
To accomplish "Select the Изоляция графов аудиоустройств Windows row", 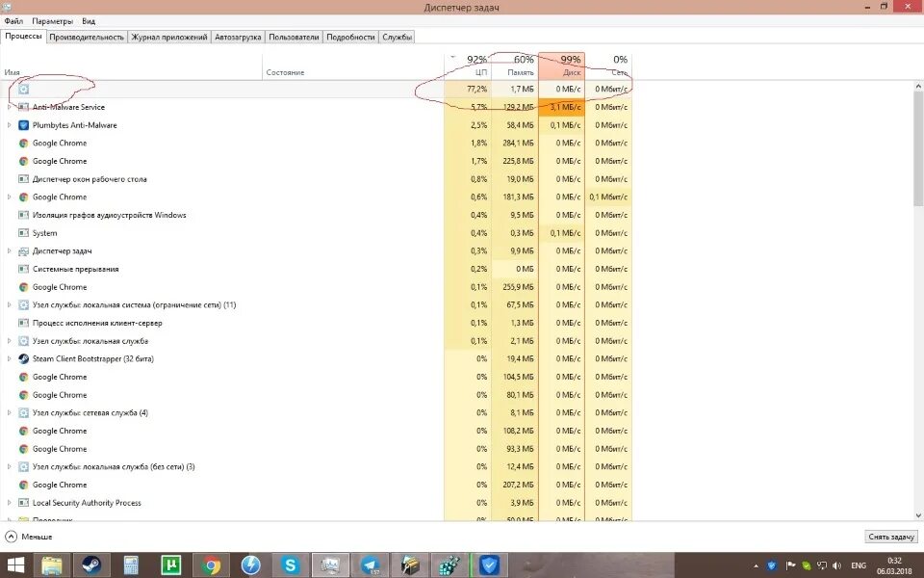I will [x=316, y=215].
